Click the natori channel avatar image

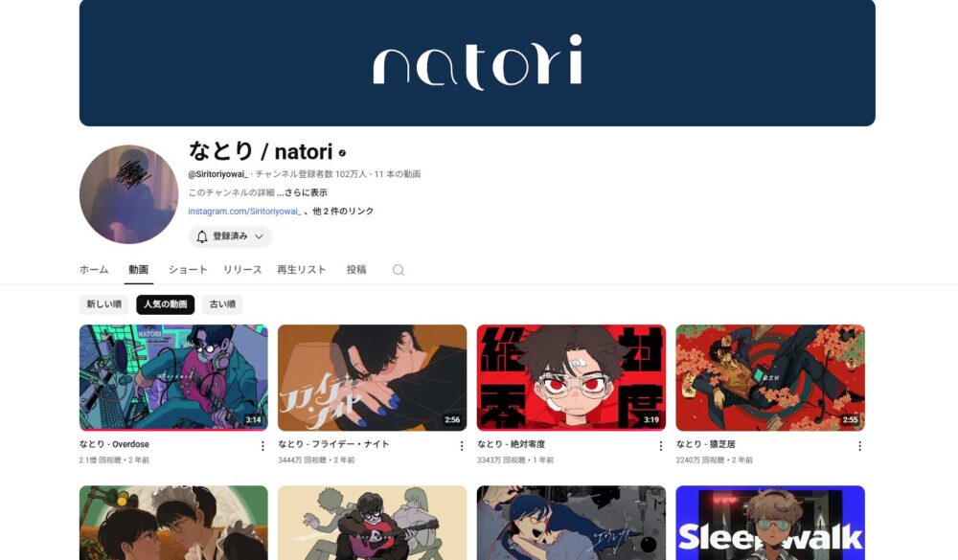click(129, 194)
